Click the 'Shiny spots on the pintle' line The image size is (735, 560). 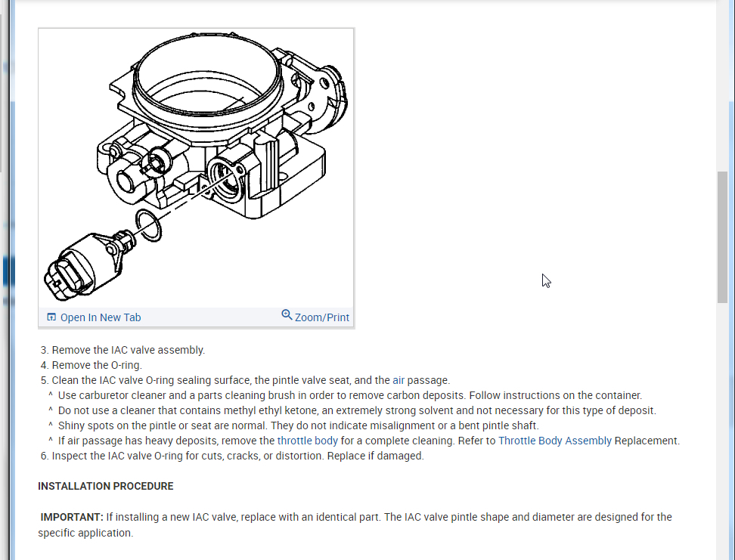point(299,425)
